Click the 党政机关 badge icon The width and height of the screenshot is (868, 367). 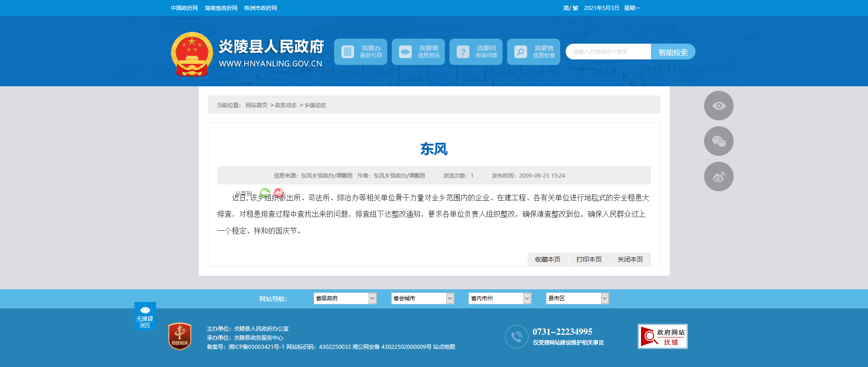tap(180, 336)
